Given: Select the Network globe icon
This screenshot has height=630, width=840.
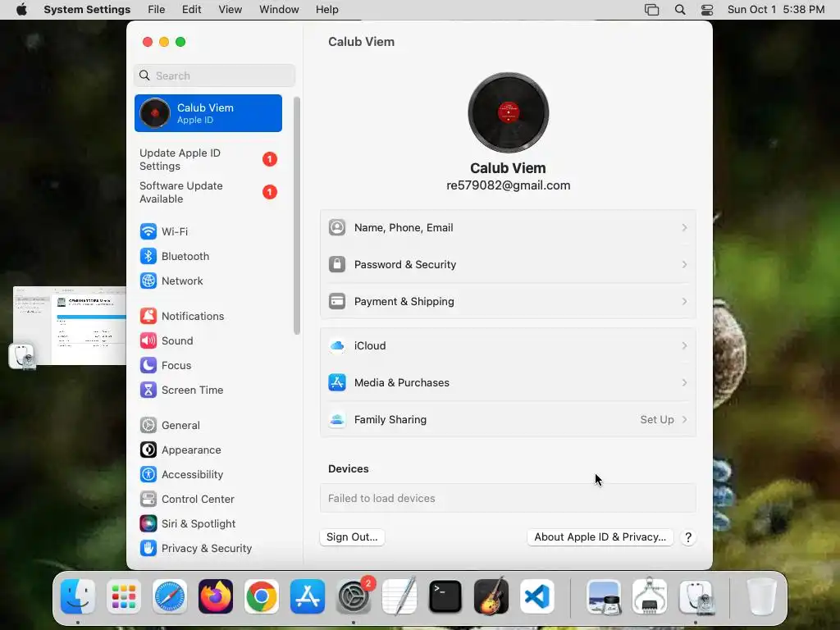Looking at the screenshot, I should [x=148, y=281].
